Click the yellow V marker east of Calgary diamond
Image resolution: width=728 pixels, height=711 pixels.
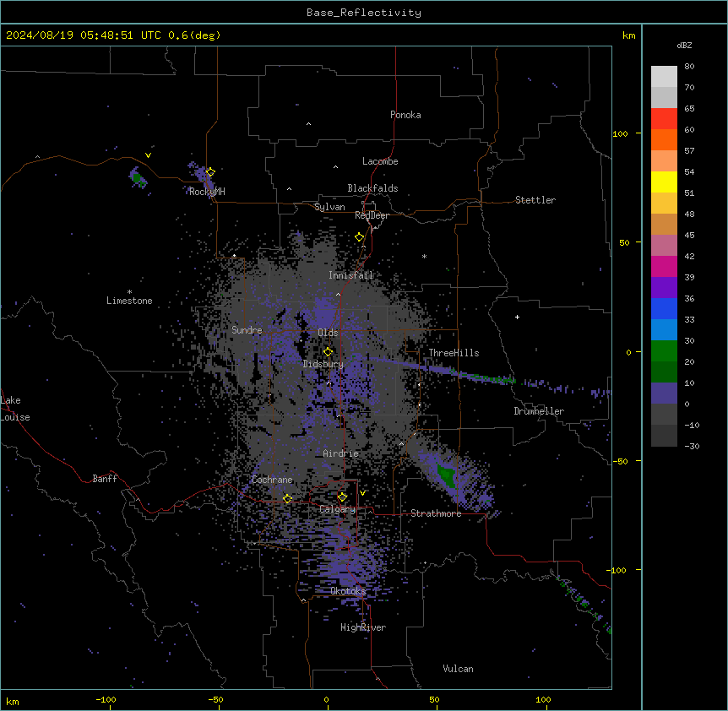[x=362, y=493]
